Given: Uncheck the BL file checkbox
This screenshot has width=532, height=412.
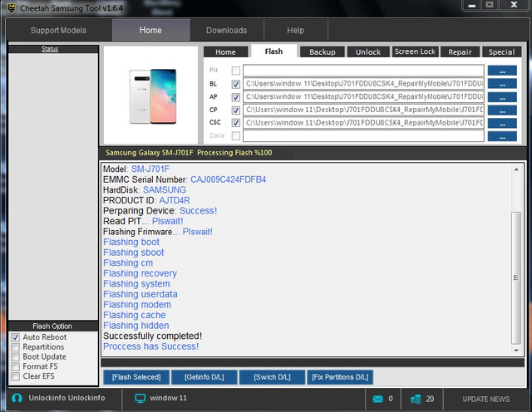Looking at the screenshot, I should [x=236, y=84].
